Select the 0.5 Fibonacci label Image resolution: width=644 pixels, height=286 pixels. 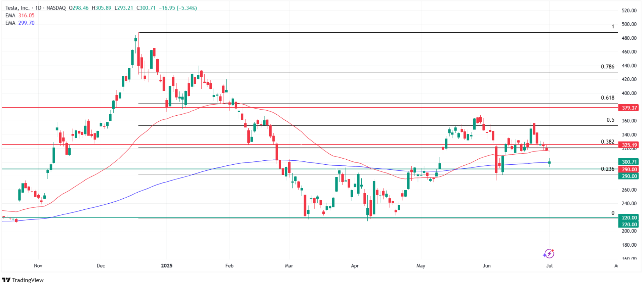610,120
